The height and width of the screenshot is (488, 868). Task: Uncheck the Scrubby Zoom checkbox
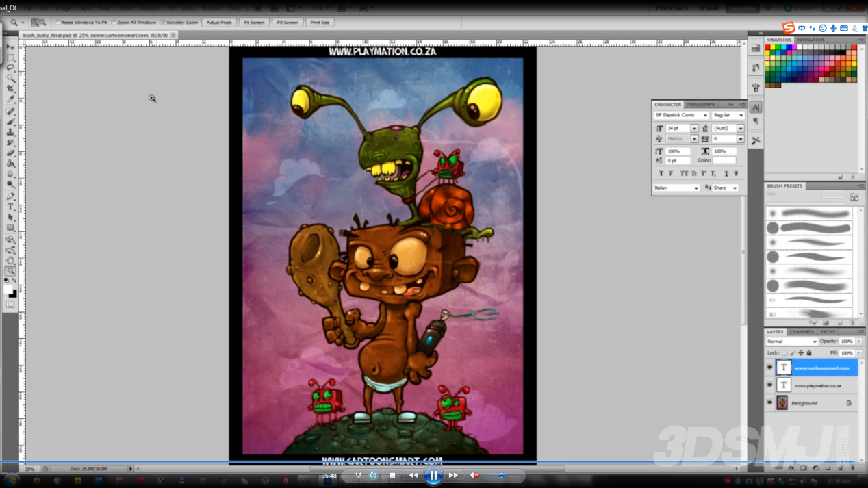coord(163,23)
